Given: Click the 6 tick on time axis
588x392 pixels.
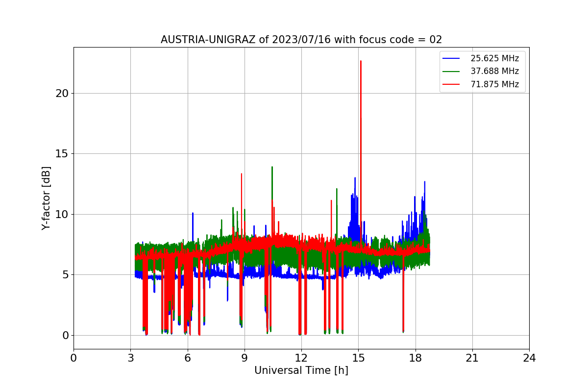Looking at the screenshot, I should [x=188, y=358].
